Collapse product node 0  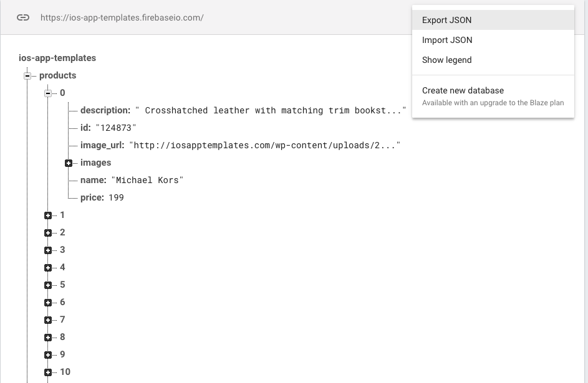click(48, 93)
